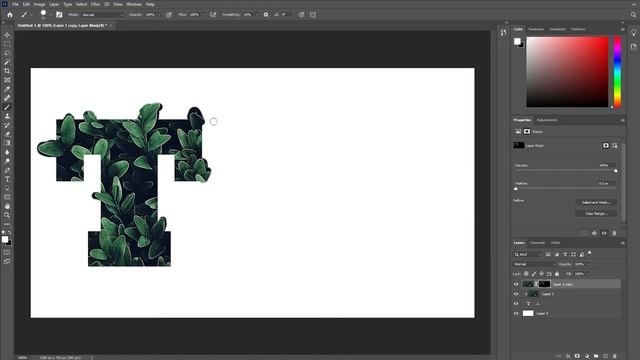This screenshot has height=360, width=640.
Task: Select the Frame tool
Action: [x=7, y=80]
